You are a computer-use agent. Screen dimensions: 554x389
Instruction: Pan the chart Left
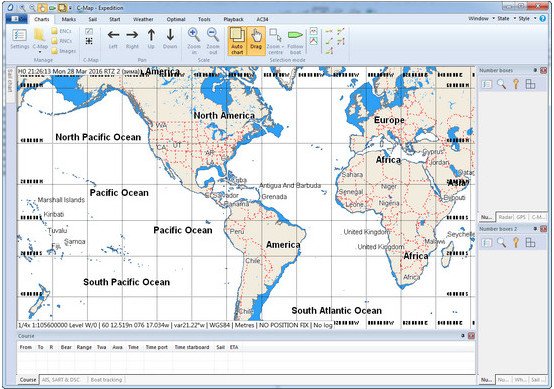click(x=113, y=39)
